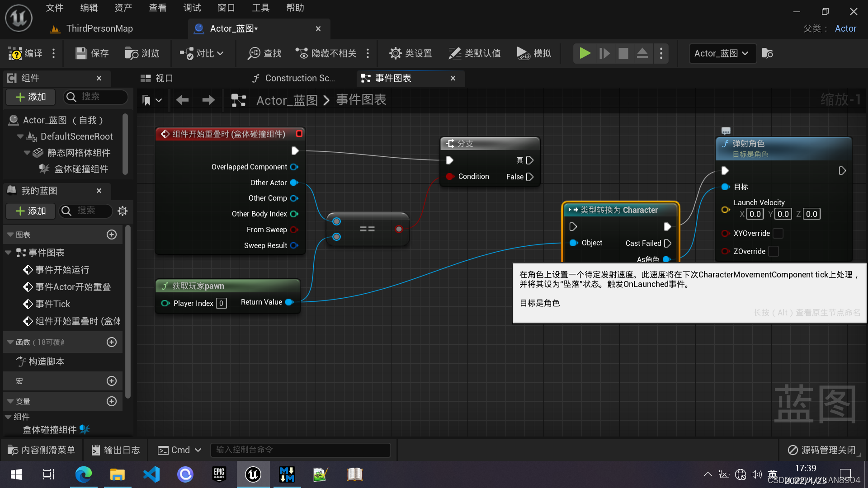Collapse the DefaultSceneRoot tree item
Viewport: 868px width, 488px height.
point(20,136)
